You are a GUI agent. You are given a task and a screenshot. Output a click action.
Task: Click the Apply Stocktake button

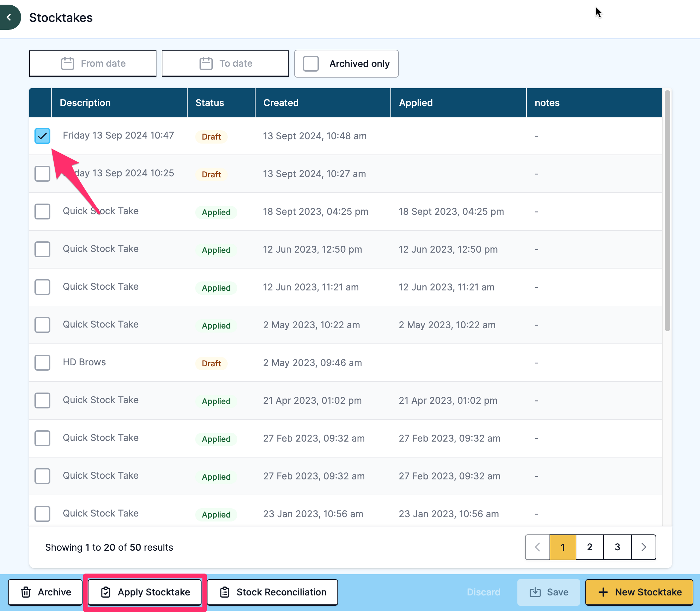[x=145, y=592]
